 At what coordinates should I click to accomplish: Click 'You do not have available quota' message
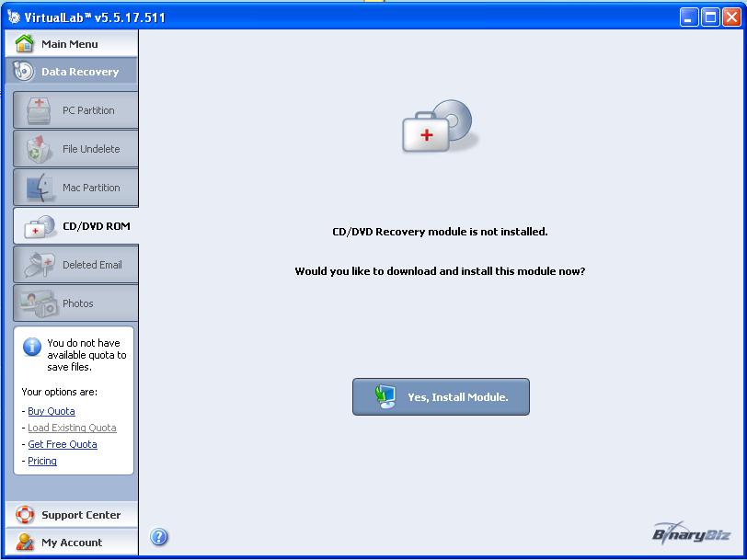(x=86, y=355)
